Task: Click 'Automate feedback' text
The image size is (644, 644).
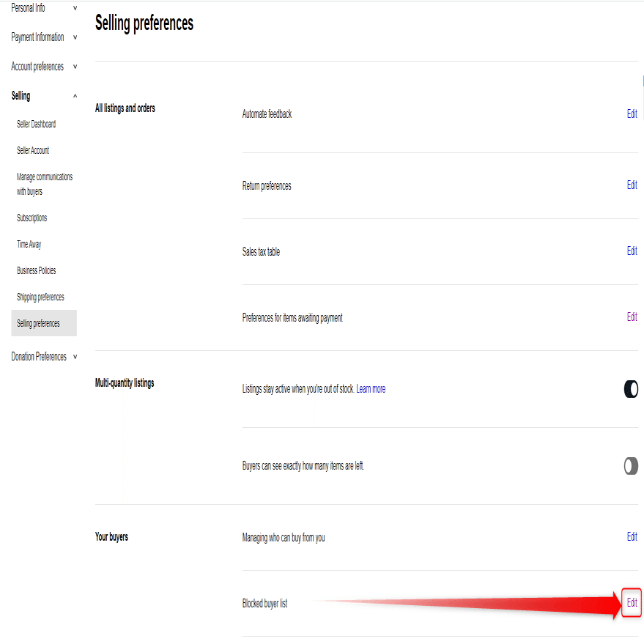Action: pos(267,114)
